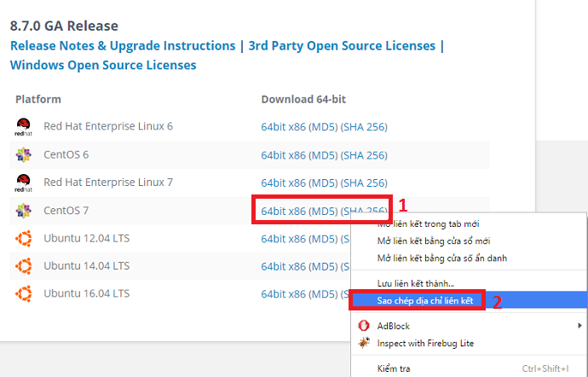Open 3rd Party Open Source Licenses link
The image size is (588, 377).
(x=342, y=46)
